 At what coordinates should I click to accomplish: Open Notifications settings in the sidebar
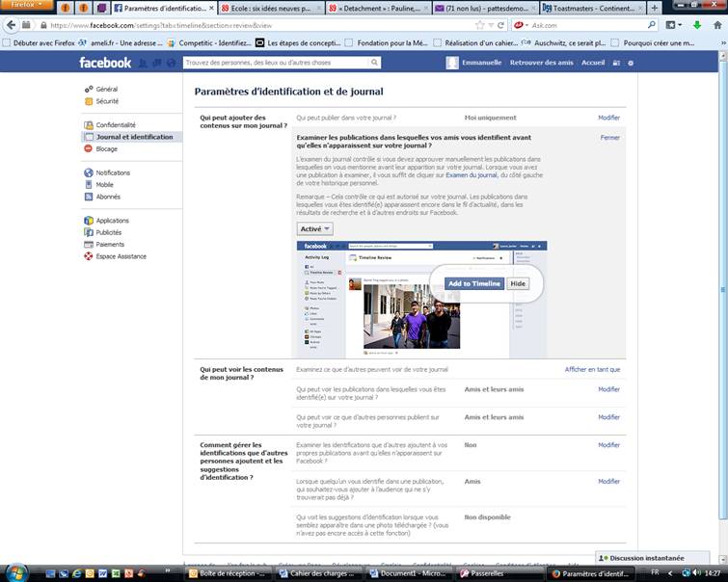tap(113, 172)
